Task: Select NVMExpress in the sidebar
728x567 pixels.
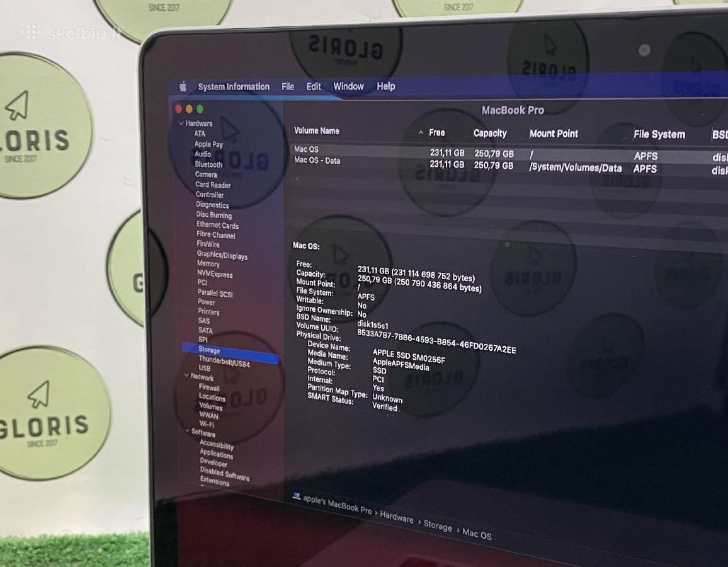Action: tap(215, 274)
